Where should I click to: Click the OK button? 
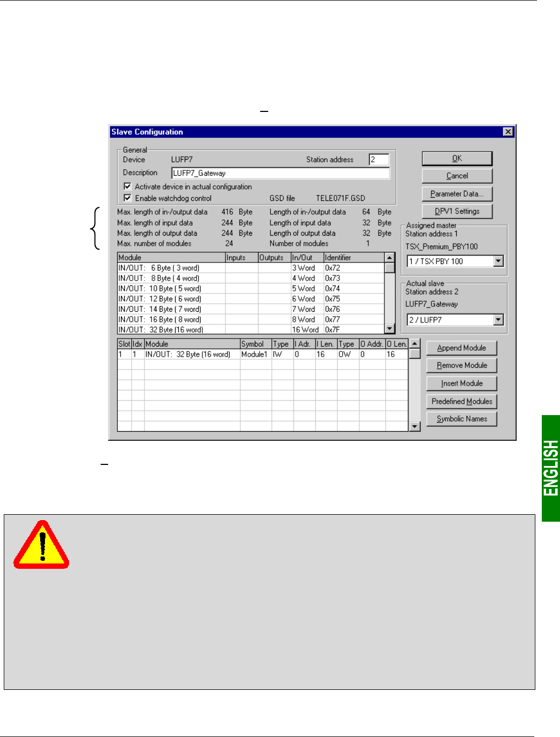[457, 159]
